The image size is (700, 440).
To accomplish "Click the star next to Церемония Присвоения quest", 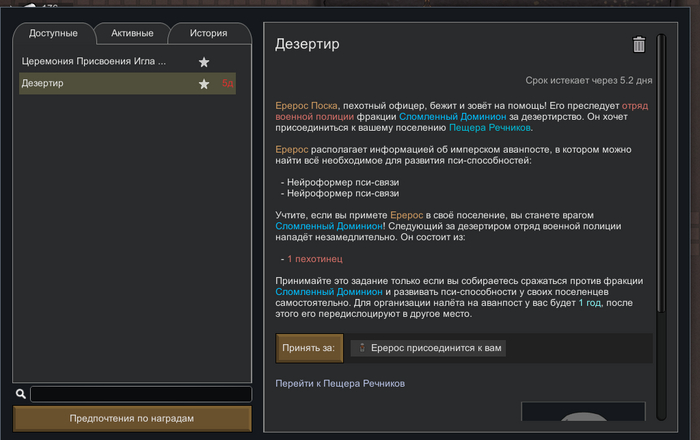I will 204,62.
